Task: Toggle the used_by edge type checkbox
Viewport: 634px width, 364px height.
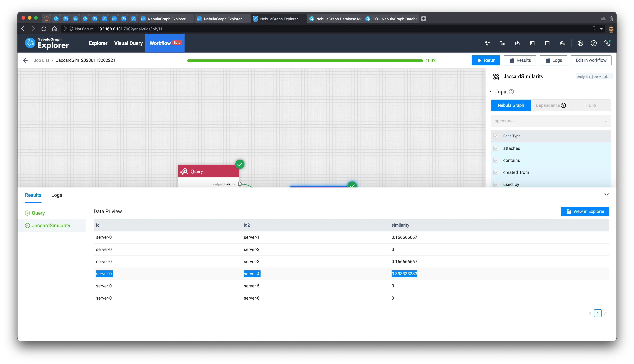Action: point(496,184)
